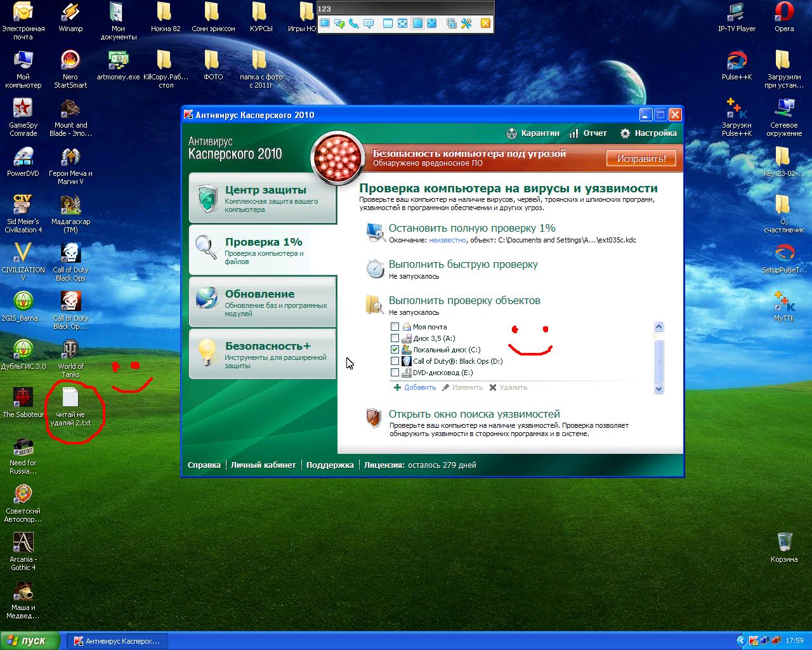Select the Корзина recycle bin icon
The image size is (812, 650).
pos(784,548)
